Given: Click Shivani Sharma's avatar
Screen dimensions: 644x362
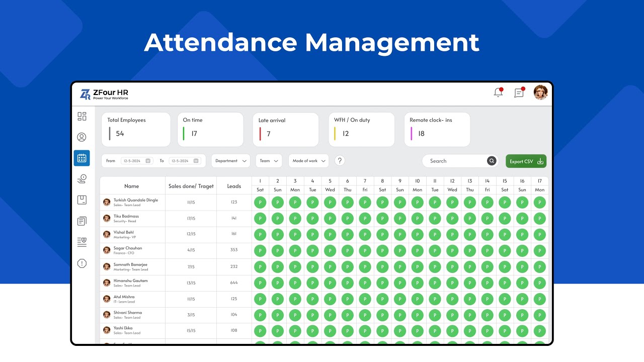Looking at the screenshot, I should pyautogui.click(x=107, y=315).
